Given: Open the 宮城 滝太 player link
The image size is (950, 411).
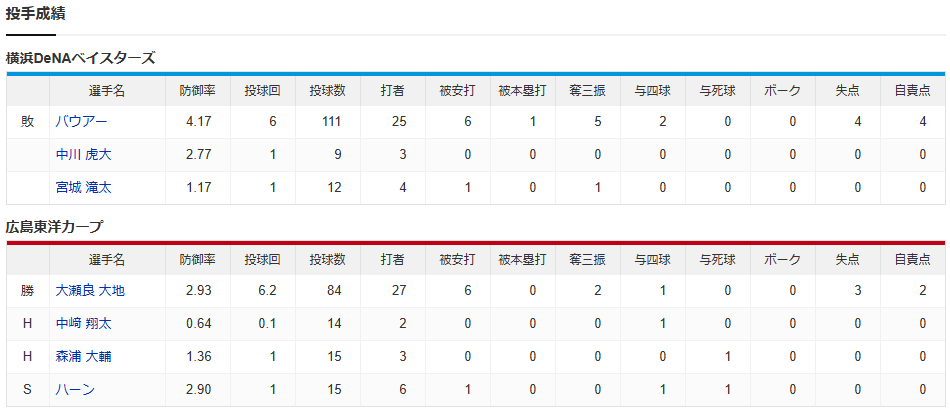Looking at the screenshot, I should (84, 187).
